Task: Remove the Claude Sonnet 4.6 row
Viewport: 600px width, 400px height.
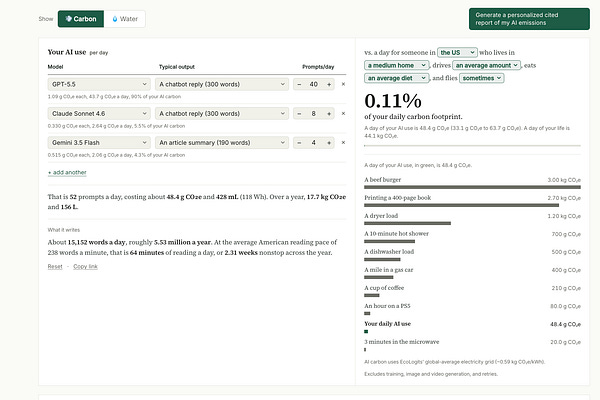Action: click(343, 113)
